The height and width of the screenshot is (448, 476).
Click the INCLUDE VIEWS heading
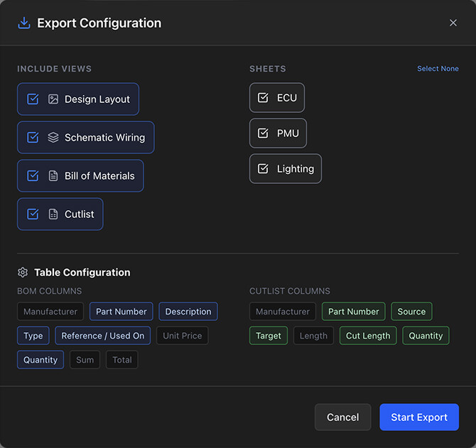click(54, 69)
